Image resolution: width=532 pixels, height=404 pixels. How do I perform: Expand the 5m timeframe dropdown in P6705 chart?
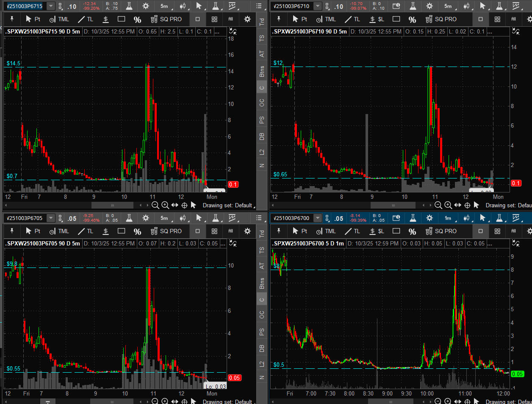(164, 218)
